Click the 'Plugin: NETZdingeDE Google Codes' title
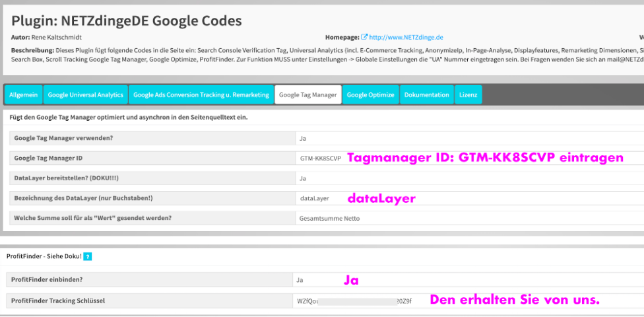Viewport: 644px width, 317px height. (x=127, y=21)
